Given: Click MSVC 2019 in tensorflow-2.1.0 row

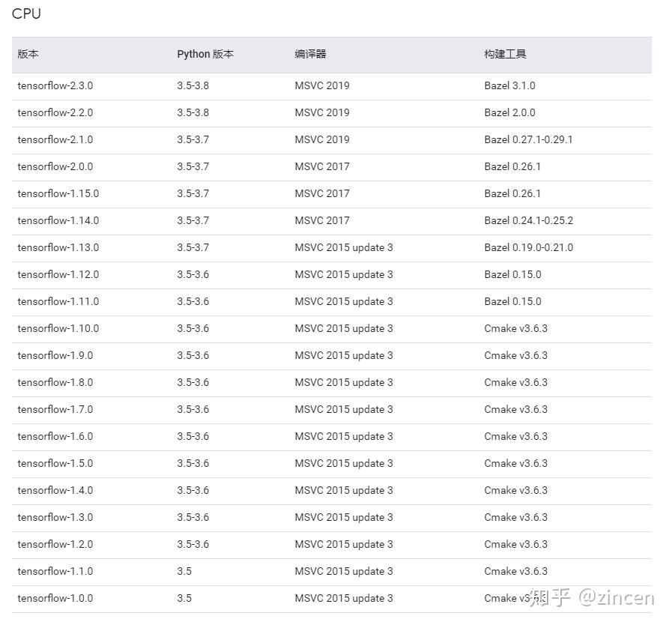Looking at the screenshot, I should click(x=322, y=139).
